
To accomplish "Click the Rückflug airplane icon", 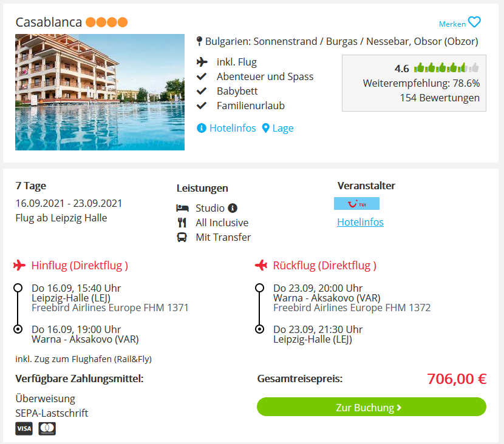I will 261,266.
